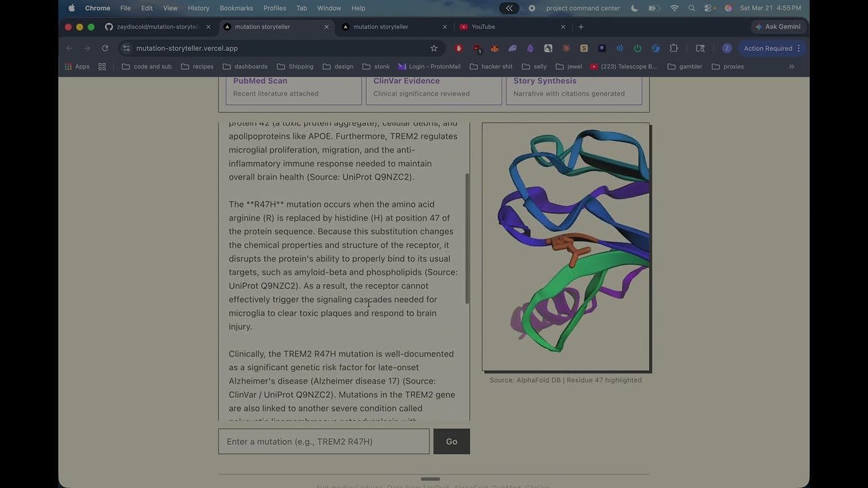
Task: Open the Bookmarks menu
Action: tap(237, 8)
